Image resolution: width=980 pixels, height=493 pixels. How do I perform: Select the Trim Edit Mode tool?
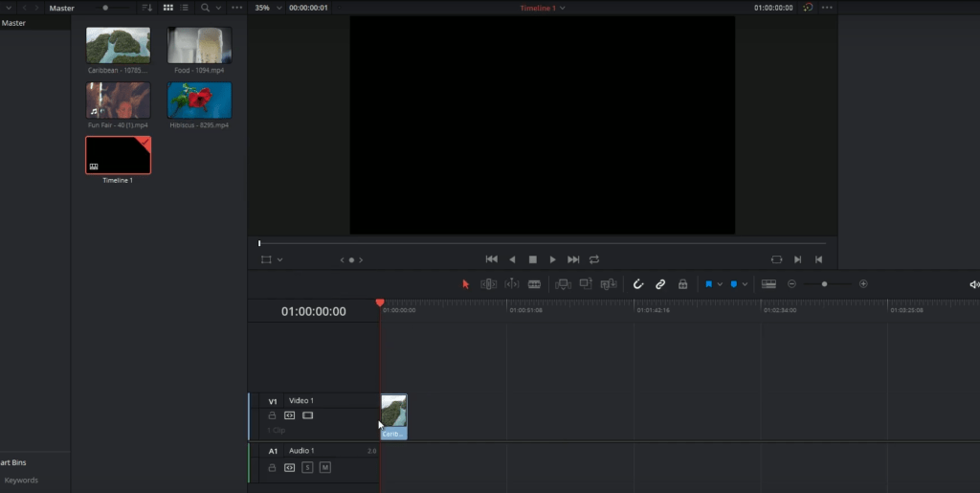(x=489, y=284)
